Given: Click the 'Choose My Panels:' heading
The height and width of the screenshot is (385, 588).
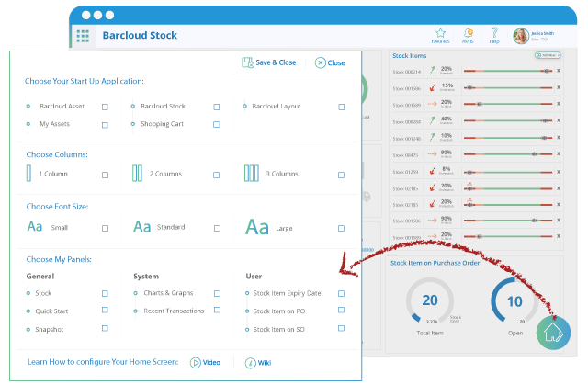Looking at the screenshot, I should pos(59,259).
